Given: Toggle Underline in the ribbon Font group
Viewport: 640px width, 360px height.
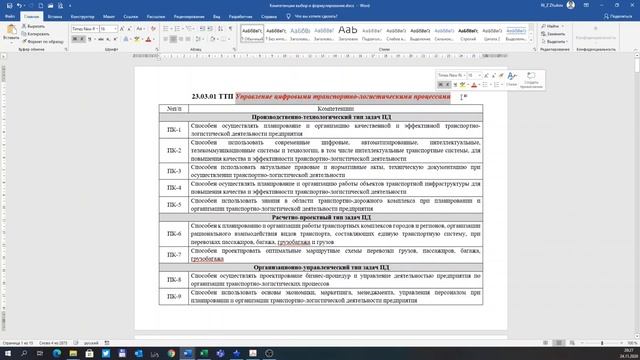Looking at the screenshot, I should (89, 39).
